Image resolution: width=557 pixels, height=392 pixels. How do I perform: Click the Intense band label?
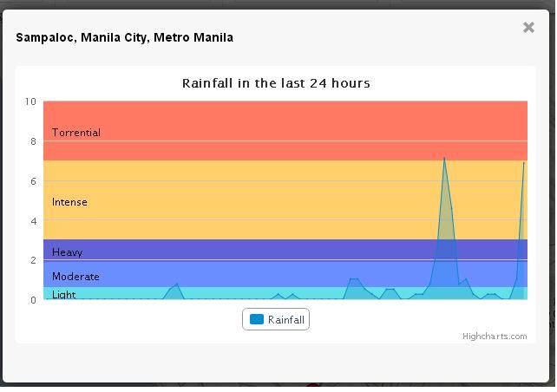tap(69, 202)
